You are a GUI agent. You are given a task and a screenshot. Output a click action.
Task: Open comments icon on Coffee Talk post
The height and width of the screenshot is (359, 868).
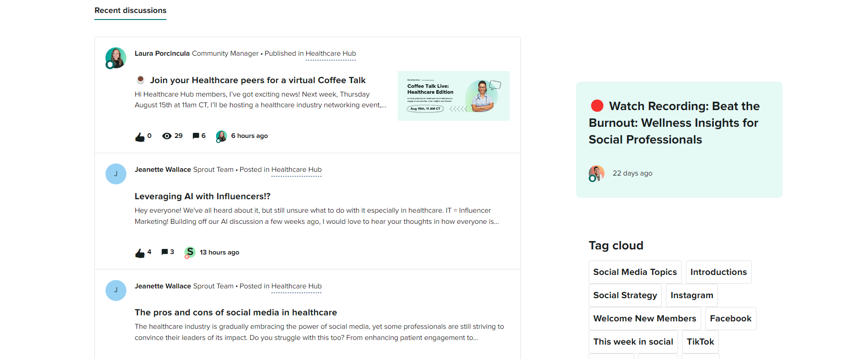point(196,136)
